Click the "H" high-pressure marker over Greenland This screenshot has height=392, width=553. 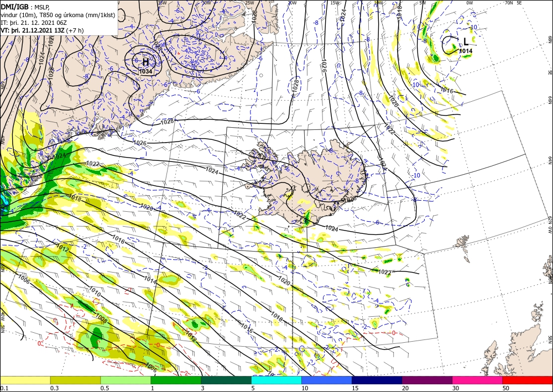click(145, 62)
